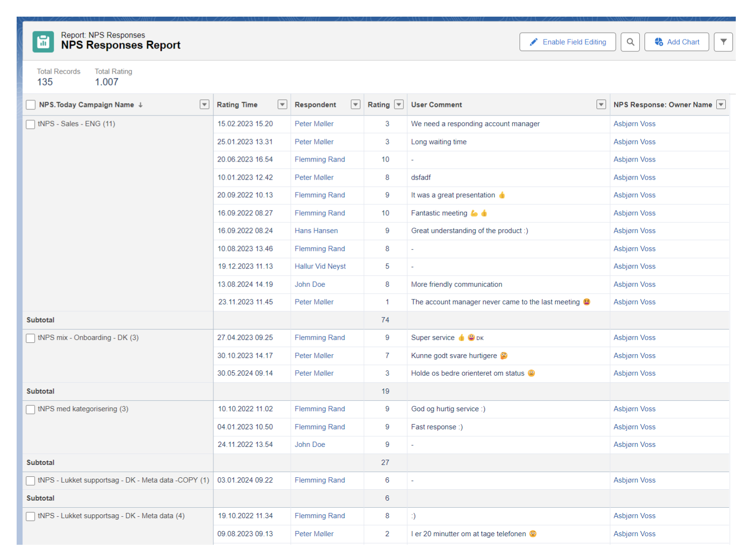The height and width of the screenshot is (560, 751).
Task: Open Hans Hansen respondent link
Action: coord(316,231)
